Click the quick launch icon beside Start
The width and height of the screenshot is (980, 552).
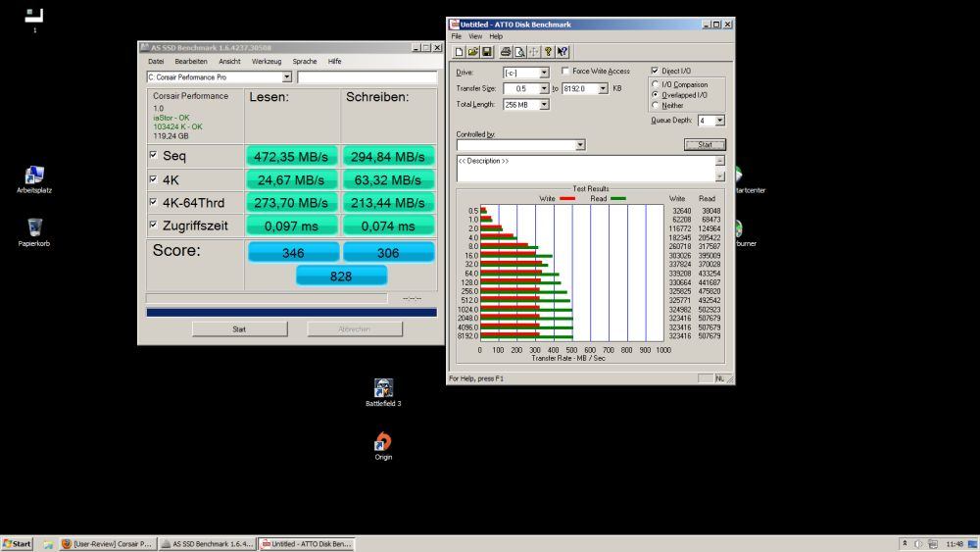pyautogui.click(x=47, y=544)
